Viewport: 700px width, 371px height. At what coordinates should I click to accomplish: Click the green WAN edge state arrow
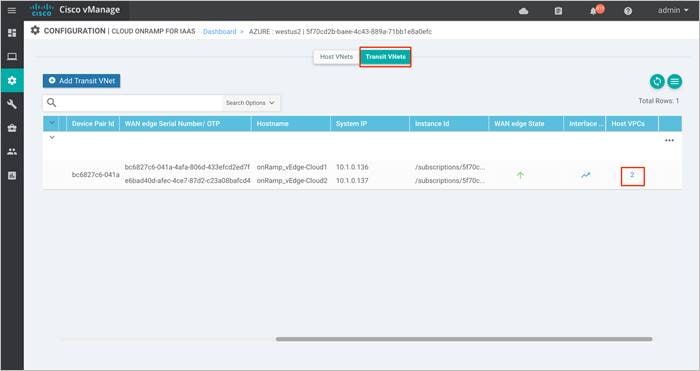click(520, 175)
